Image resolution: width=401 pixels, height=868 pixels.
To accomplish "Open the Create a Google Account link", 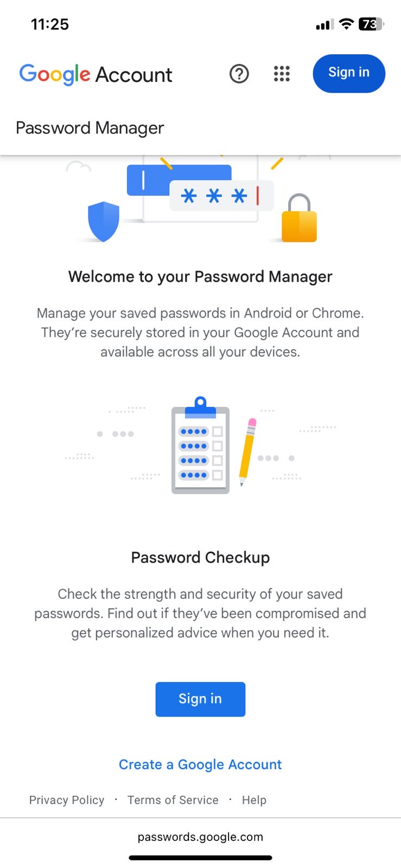I will (x=200, y=764).
